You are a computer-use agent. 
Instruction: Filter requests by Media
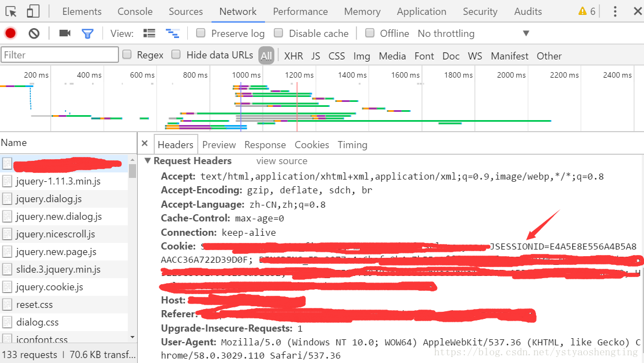[x=392, y=56]
